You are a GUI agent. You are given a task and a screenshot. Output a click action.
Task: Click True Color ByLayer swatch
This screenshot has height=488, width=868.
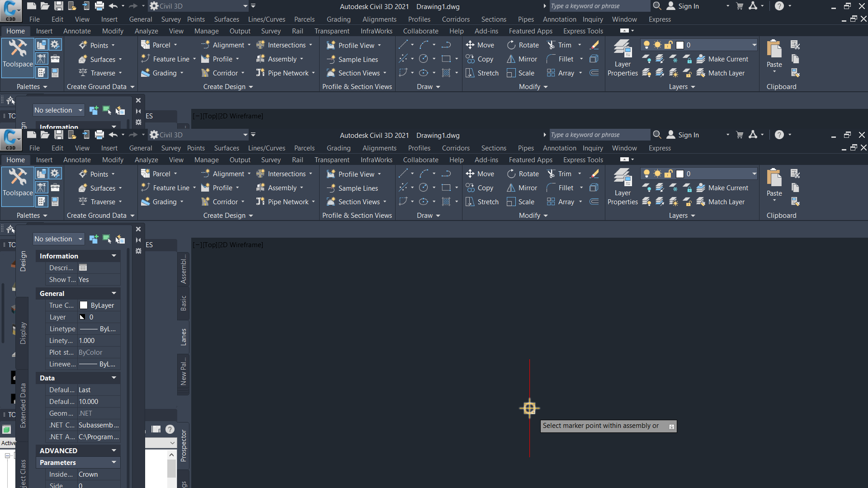point(84,305)
